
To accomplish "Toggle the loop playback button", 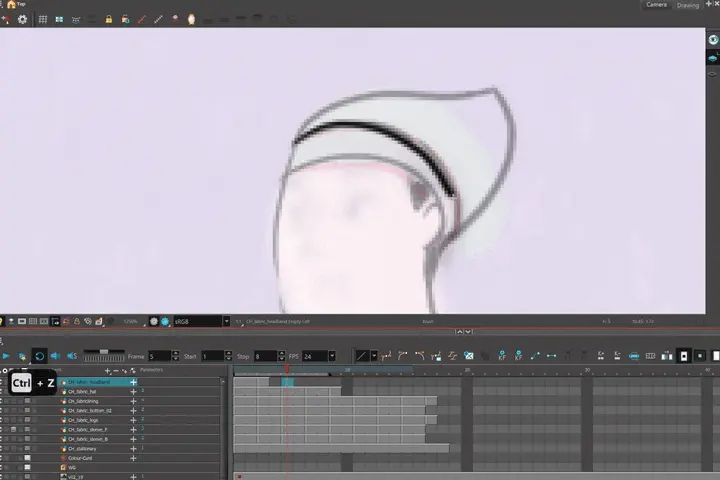I will [x=39, y=356].
